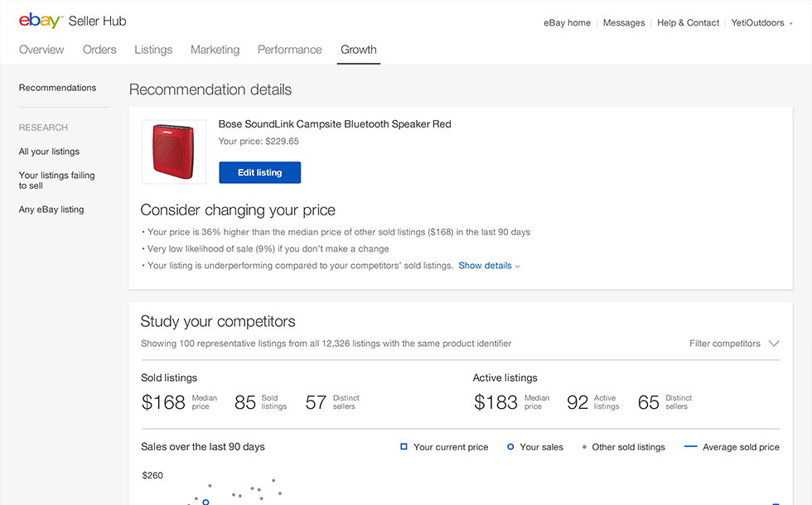Viewport: 812px width, 505px height.
Task: Open Help & Contact link
Action: [689, 23]
